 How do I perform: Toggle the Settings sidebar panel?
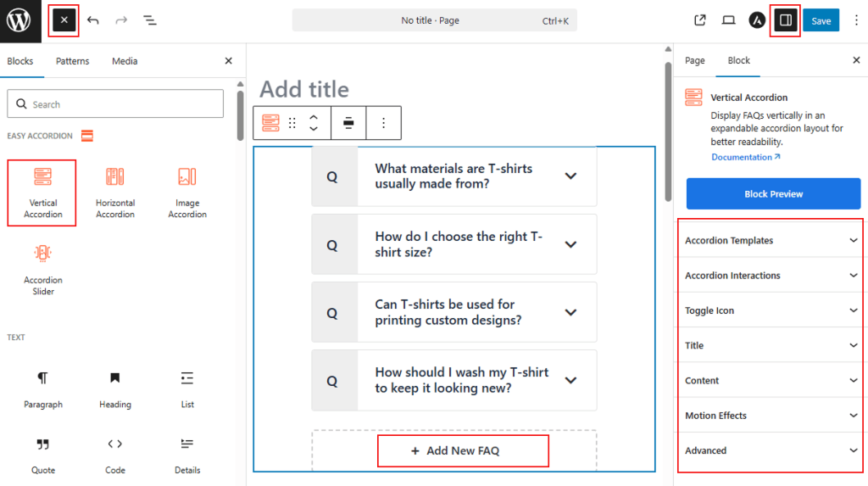click(x=786, y=20)
